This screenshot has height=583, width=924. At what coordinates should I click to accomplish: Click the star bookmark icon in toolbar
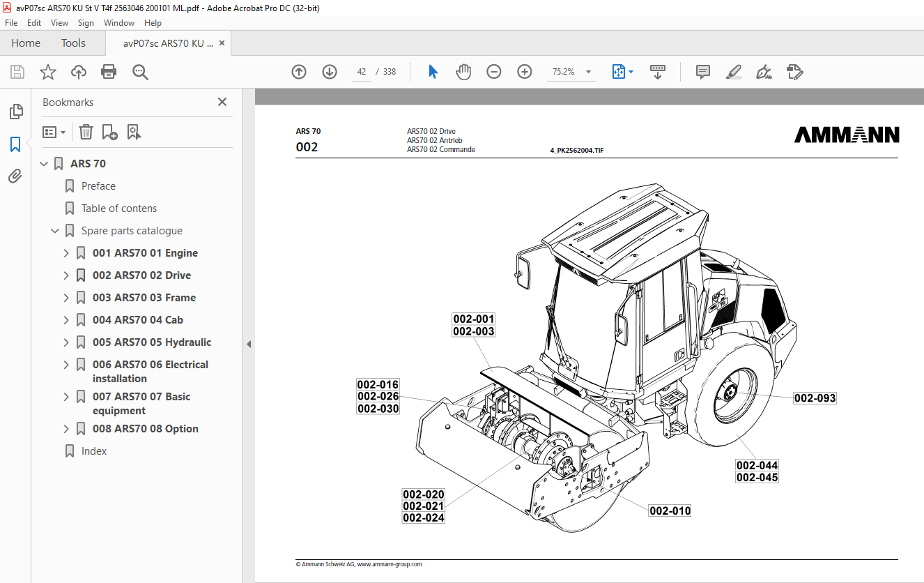coord(47,72)
